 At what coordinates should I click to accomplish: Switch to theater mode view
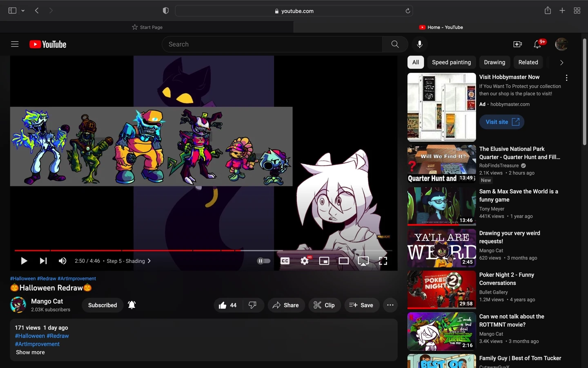coord(344,261)
